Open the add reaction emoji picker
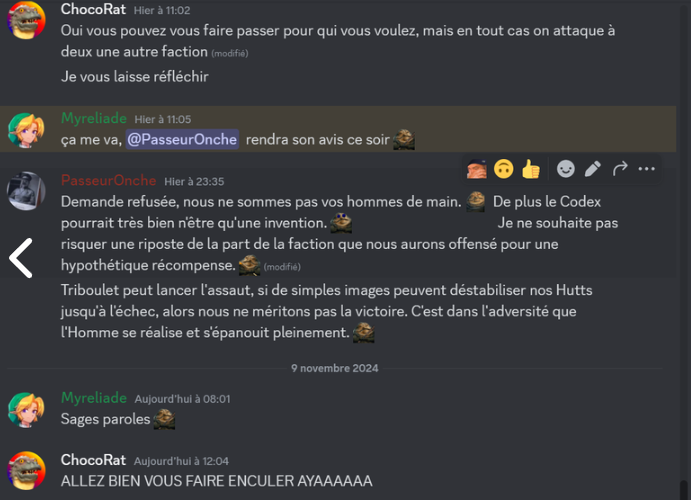Viewport: 691px width, 500px height. [x=565, y=169]
